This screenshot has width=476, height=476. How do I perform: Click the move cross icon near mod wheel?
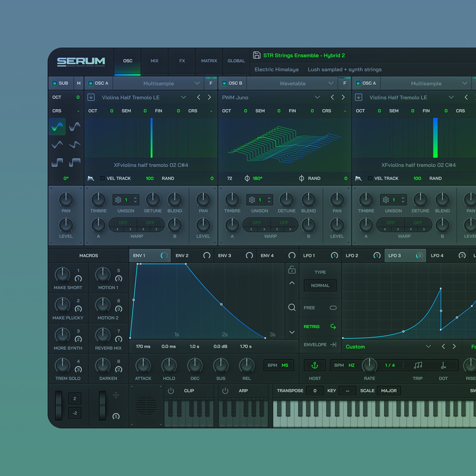click(x=116, y=395)
